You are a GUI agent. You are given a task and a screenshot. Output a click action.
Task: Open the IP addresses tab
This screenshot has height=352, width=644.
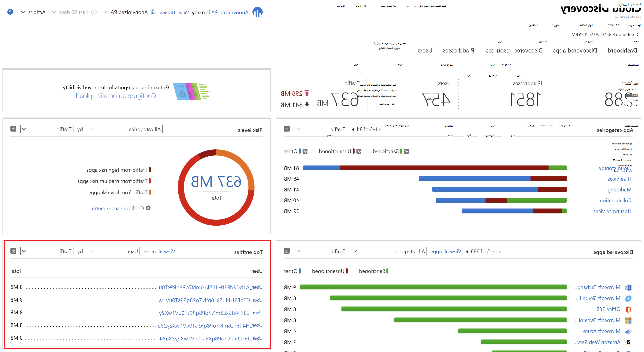click(x=459, y=51)
